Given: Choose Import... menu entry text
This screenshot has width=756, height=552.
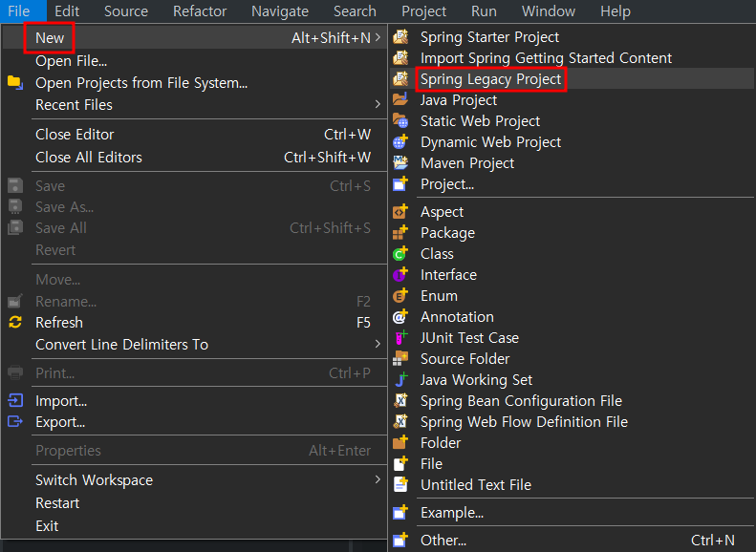Looking at the screenshot, I should (61, 401).
